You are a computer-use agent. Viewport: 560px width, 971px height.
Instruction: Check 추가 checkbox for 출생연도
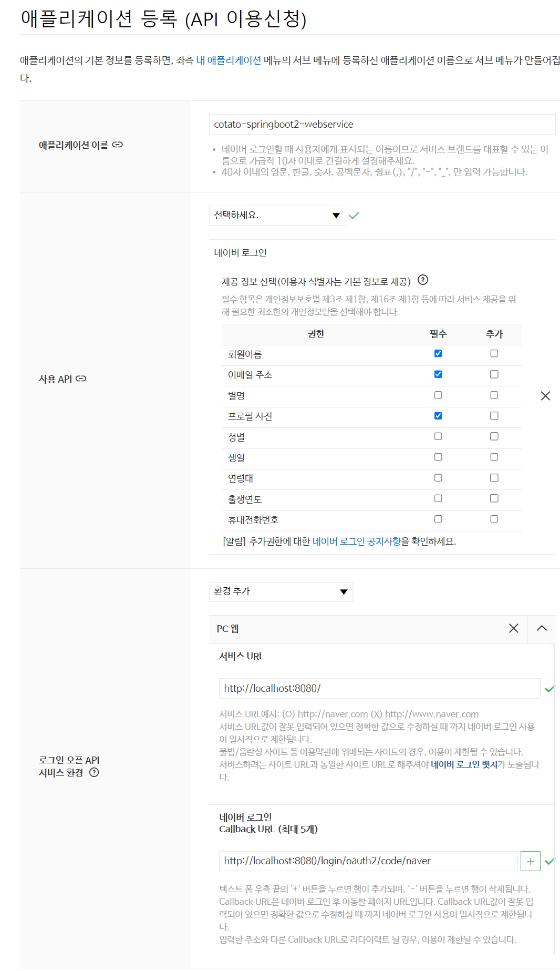(x=494, y=498)
